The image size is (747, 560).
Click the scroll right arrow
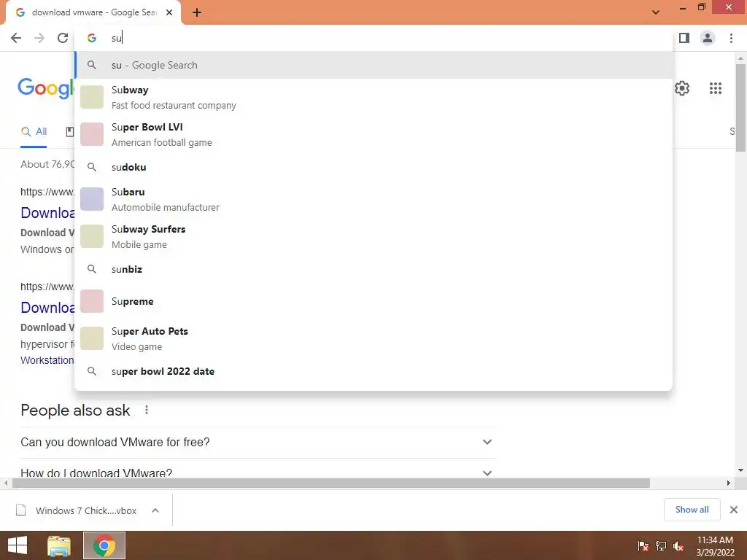pyautogui.click(x=729, y=483)
